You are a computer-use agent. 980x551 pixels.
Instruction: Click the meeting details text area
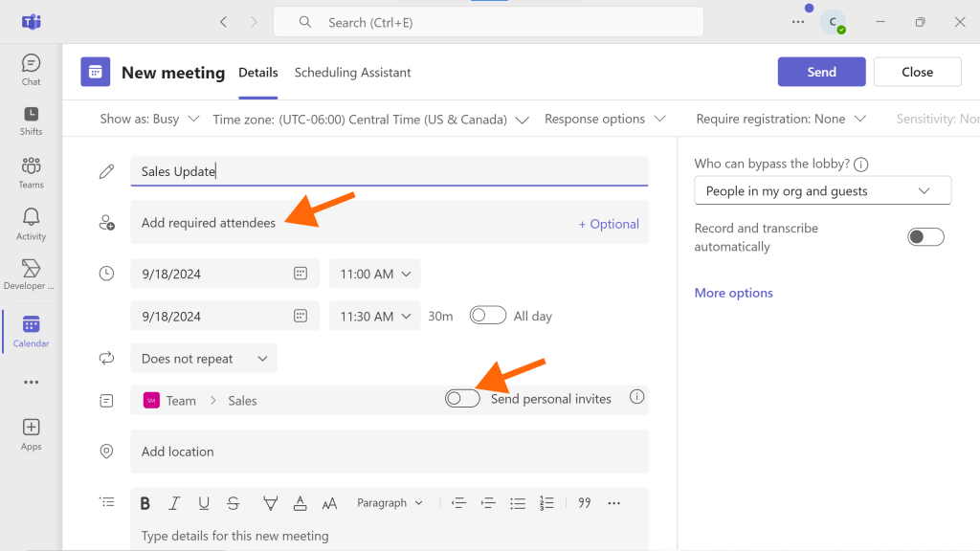(389, 536)
